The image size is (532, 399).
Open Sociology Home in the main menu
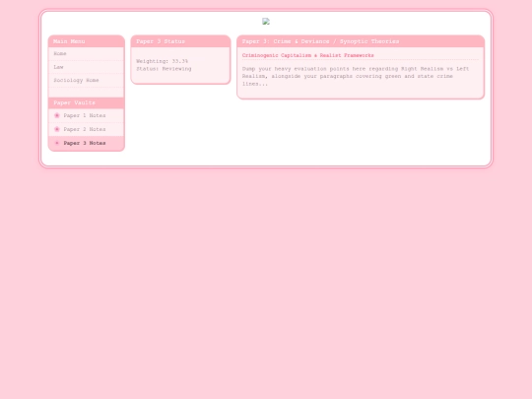pyautogui.click(x=86, y=80)
